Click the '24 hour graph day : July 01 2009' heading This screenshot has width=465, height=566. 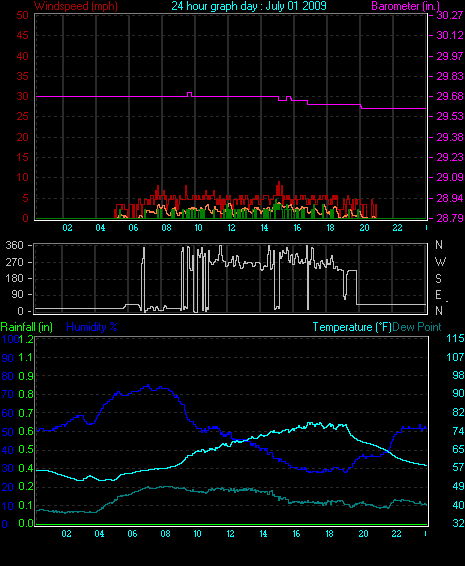click(x=249, y=6)
